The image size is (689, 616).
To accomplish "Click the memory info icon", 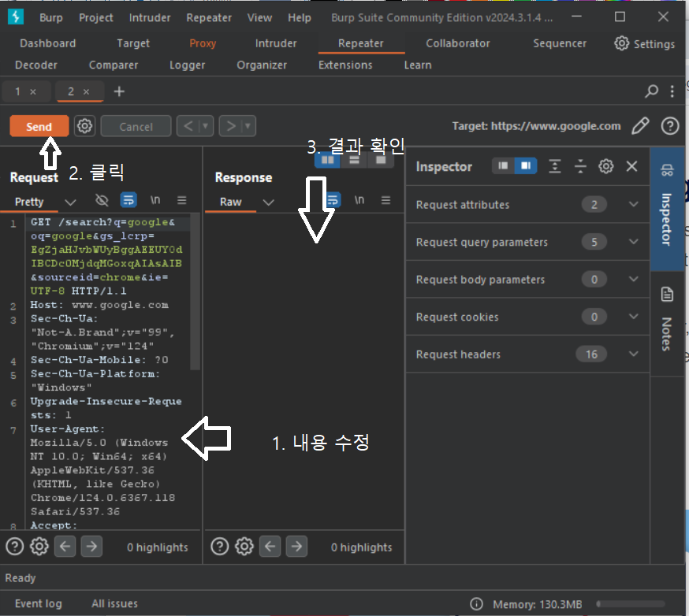I will (476, 604).
